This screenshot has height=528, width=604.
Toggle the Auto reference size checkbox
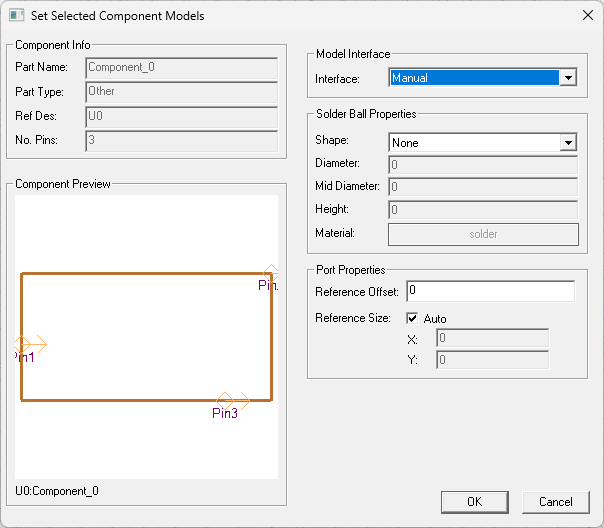pyautogui.click(x=412, y=318)
